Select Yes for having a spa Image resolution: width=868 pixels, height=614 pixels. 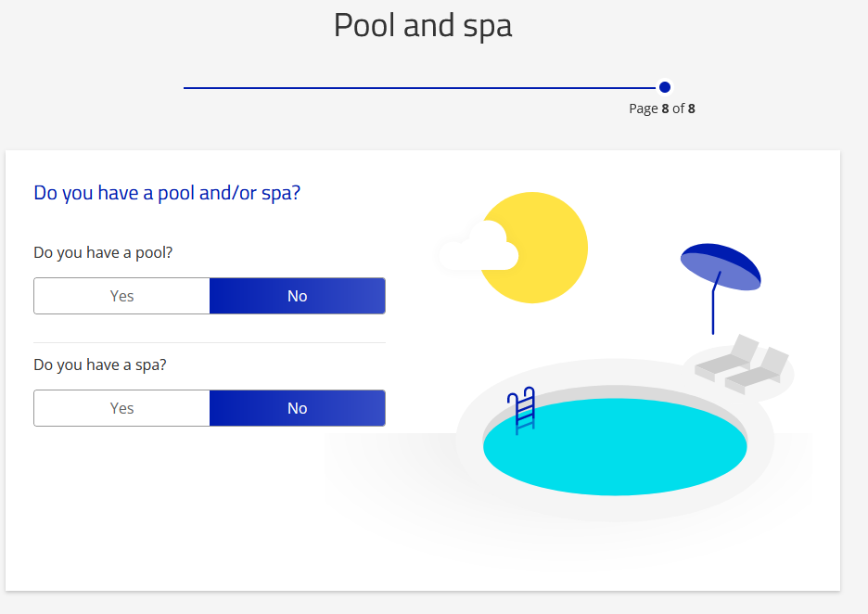(121, 408)
